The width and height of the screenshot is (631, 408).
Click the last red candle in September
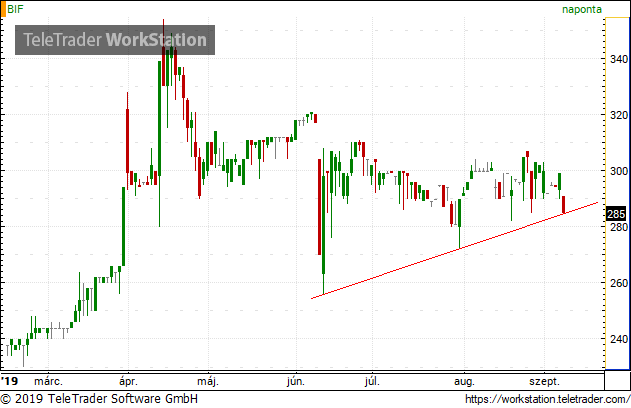pos(563,205)
